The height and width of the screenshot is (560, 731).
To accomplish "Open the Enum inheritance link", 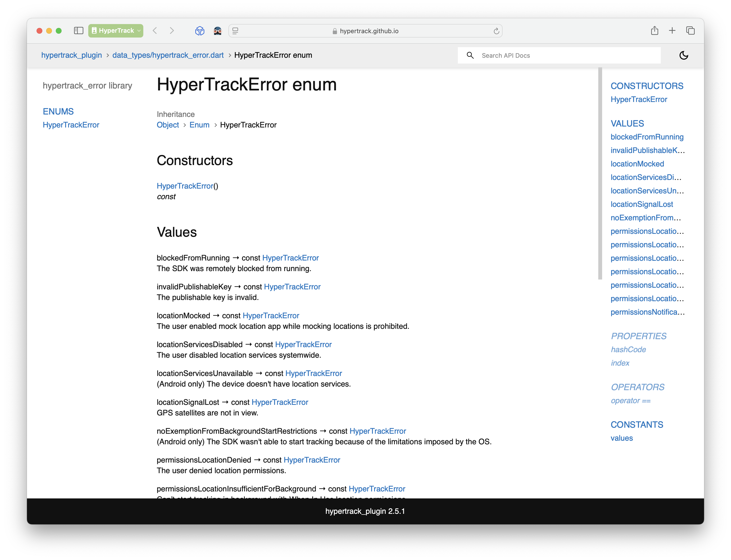I will coord(199,125).
